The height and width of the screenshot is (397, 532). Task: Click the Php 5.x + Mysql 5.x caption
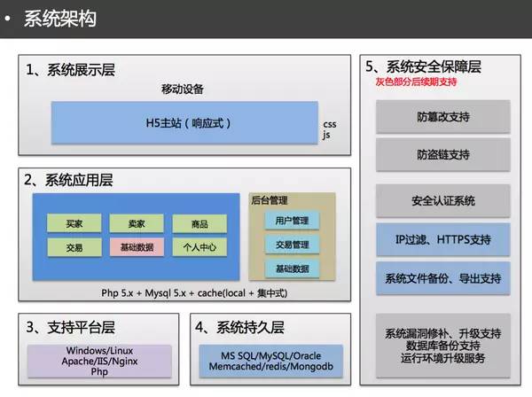point(194,293)
